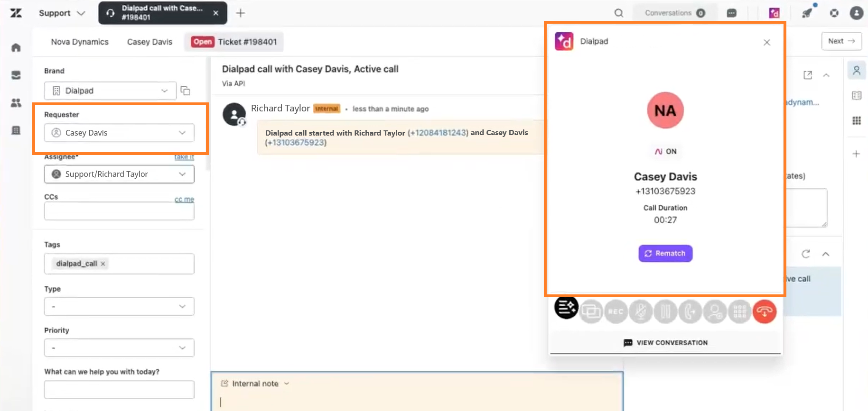The image size is (868, 411).
Task: Click the copy icon beside Brand
Action: [186, 91]
